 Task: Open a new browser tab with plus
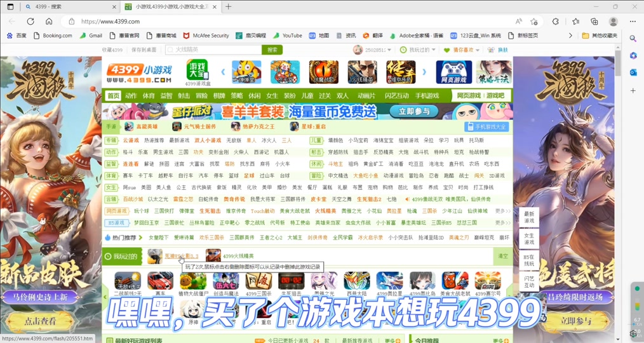click(229, 6)
